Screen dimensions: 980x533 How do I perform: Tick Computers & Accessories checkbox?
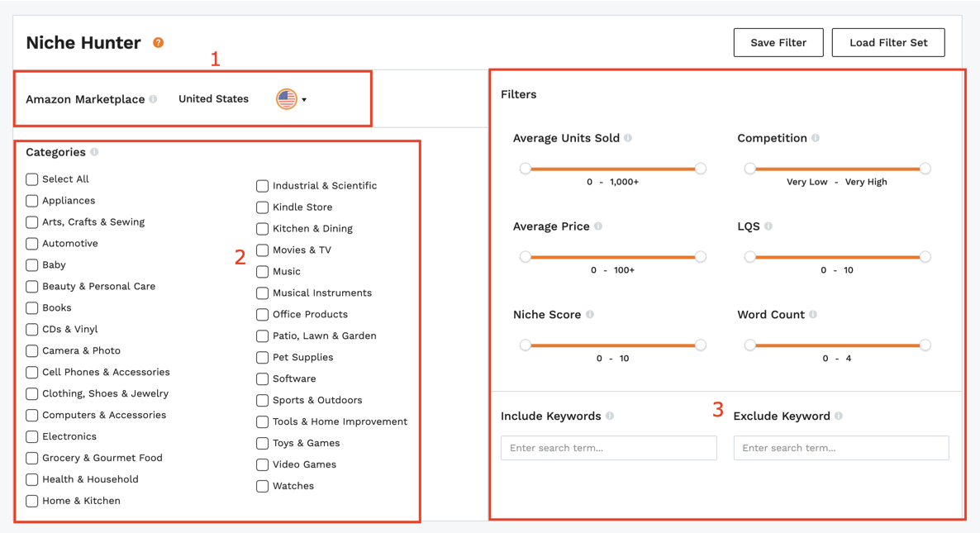coord(32,415)
